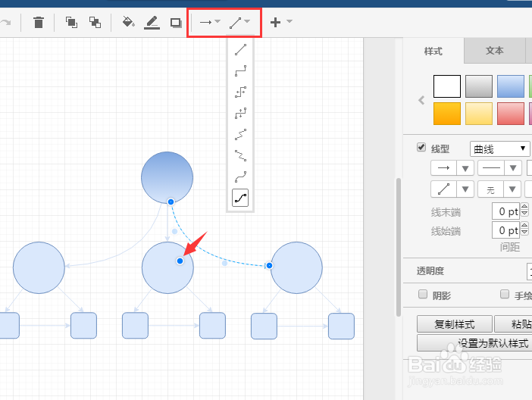The height and width of the screenshot is (400, 532).
Task: Open the 曲线 line type dropdown
Action: [x=499, y=149]
